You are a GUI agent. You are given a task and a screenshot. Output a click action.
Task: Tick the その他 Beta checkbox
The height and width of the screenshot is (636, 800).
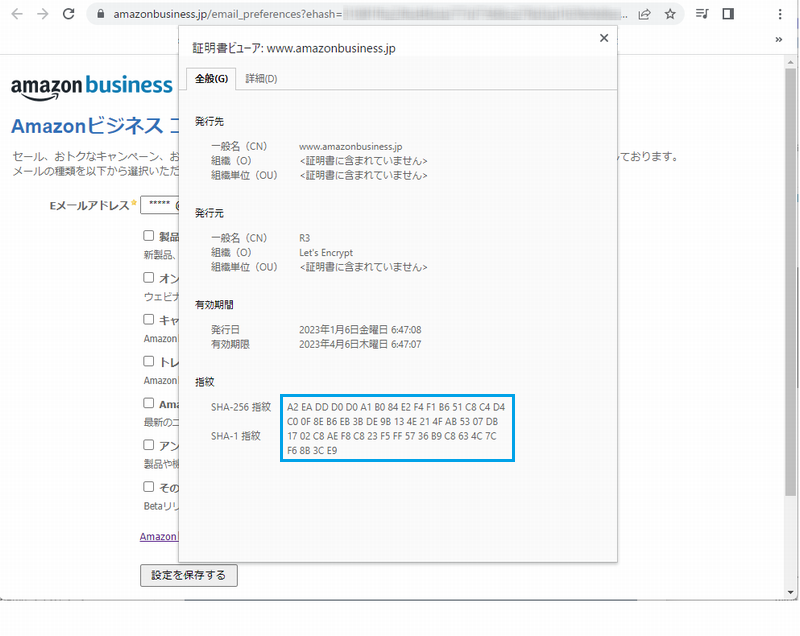pos(149,487)
